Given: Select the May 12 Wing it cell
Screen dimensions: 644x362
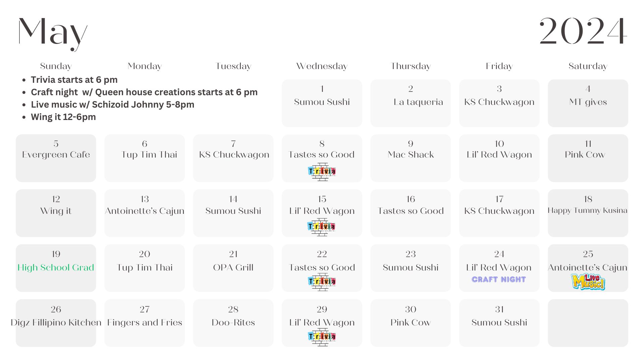Looking at the screenshot, I should pos(56,213).
